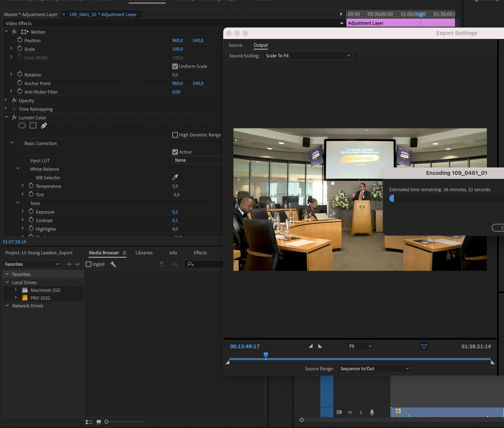Expand the Macintosh SSD drive

click(x=16, y=290)
